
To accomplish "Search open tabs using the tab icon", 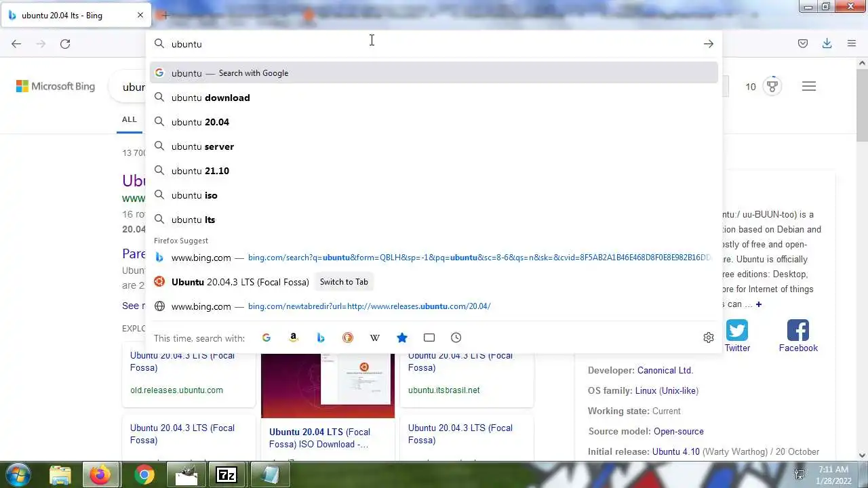I will pos(429,338).
